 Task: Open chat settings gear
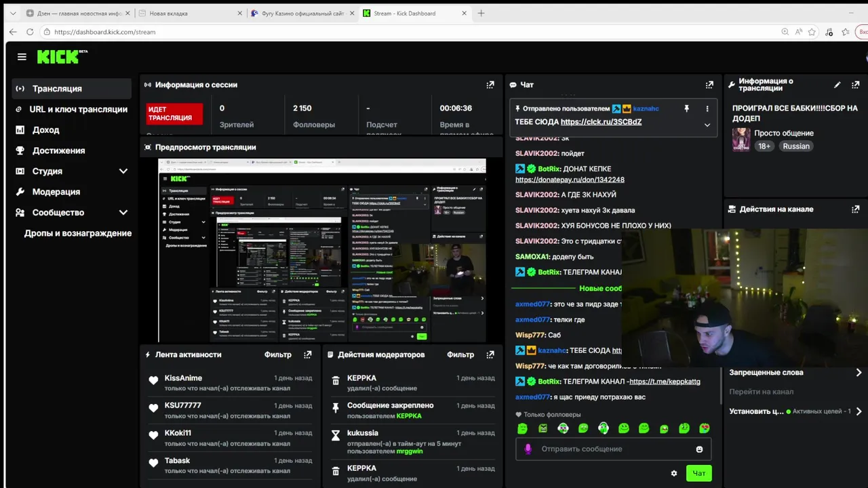pyautogui.click(x=674, y=473)
